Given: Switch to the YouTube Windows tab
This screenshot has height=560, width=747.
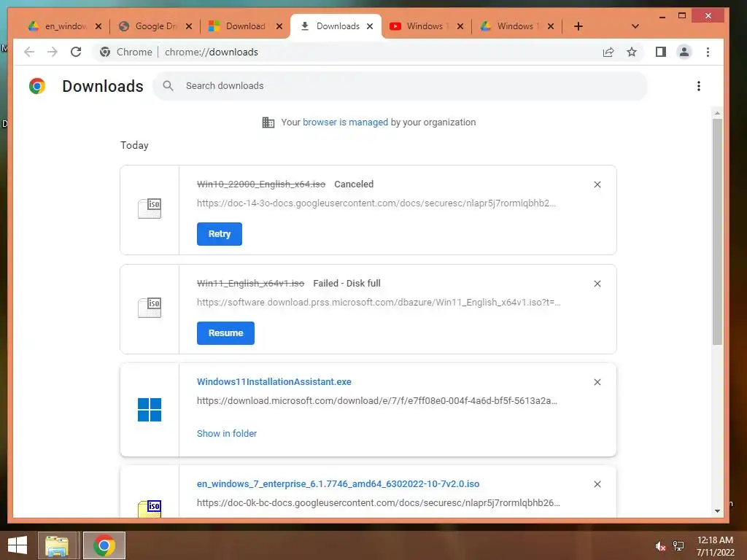Looking at the screenshot, I should (427, 26).
